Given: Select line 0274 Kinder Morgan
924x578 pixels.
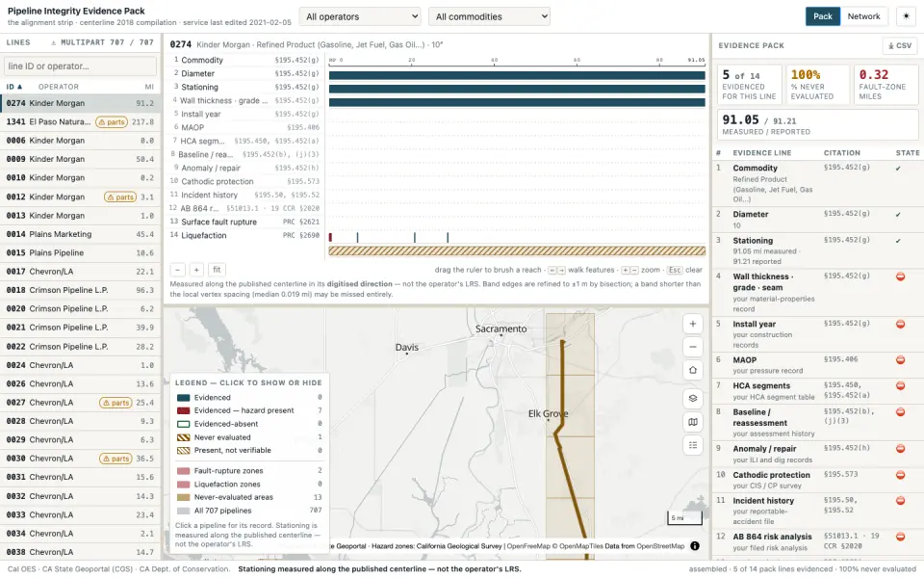Looking at the screenshot, I should [80, 103].
